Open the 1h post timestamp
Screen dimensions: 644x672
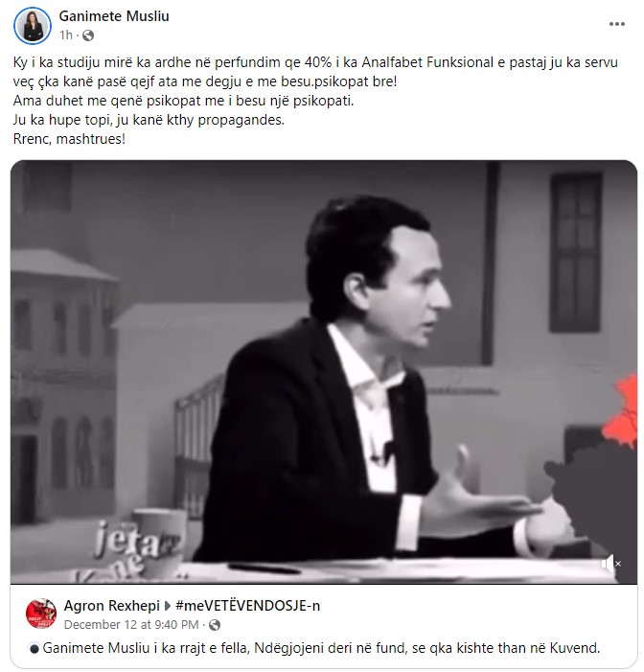66,35
